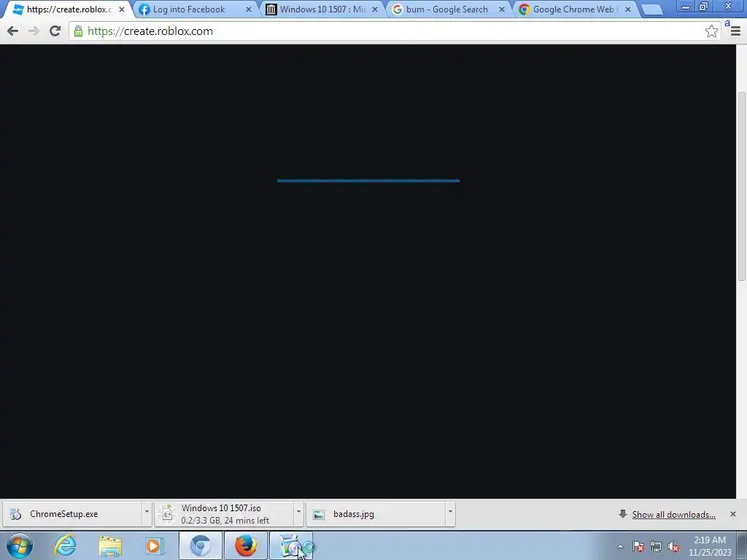
Task: Open Firefox from the taskbar
Action: [x=245, y=545]
